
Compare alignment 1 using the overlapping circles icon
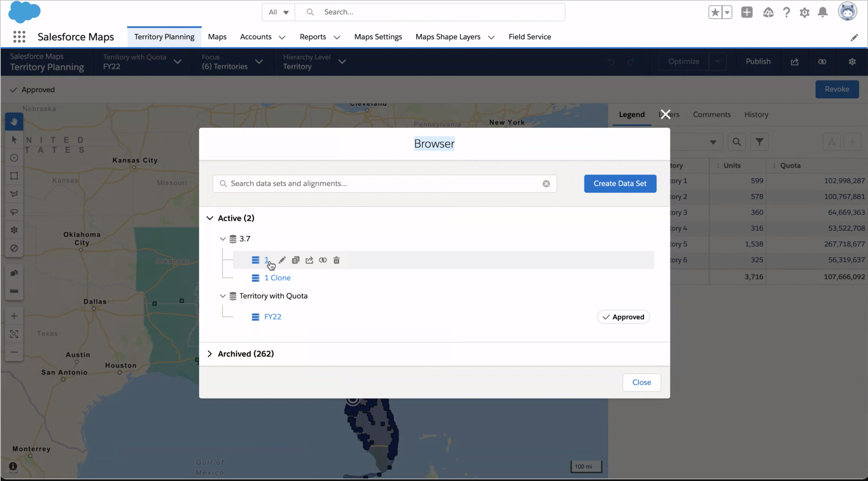click(x=323, y=260)
